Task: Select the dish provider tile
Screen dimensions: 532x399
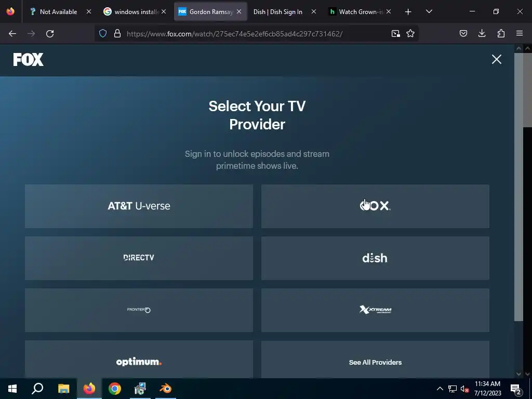Action: tap(375, 258)
